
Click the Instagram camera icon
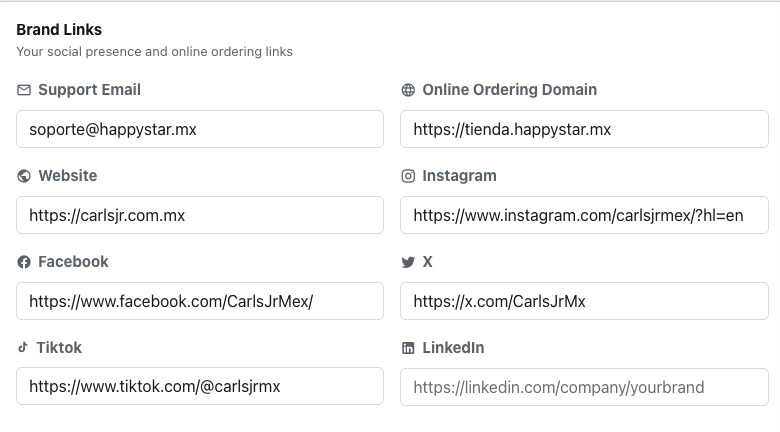coord(408,176)
